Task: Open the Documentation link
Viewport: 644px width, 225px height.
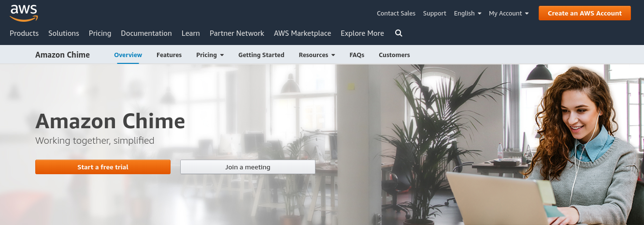Action: click(146, 33)
